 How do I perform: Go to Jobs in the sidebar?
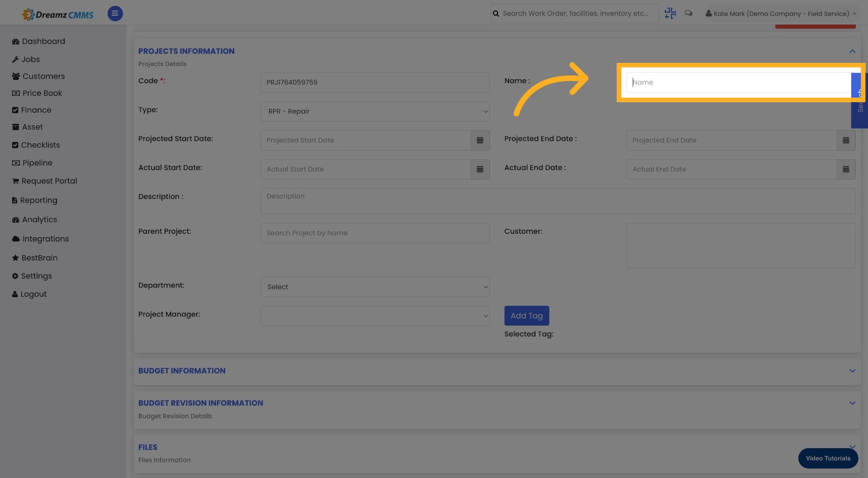click(31, 60)
